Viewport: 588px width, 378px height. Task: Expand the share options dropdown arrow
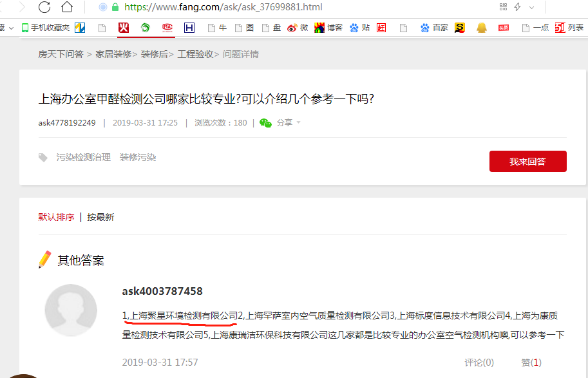point(298,122)
